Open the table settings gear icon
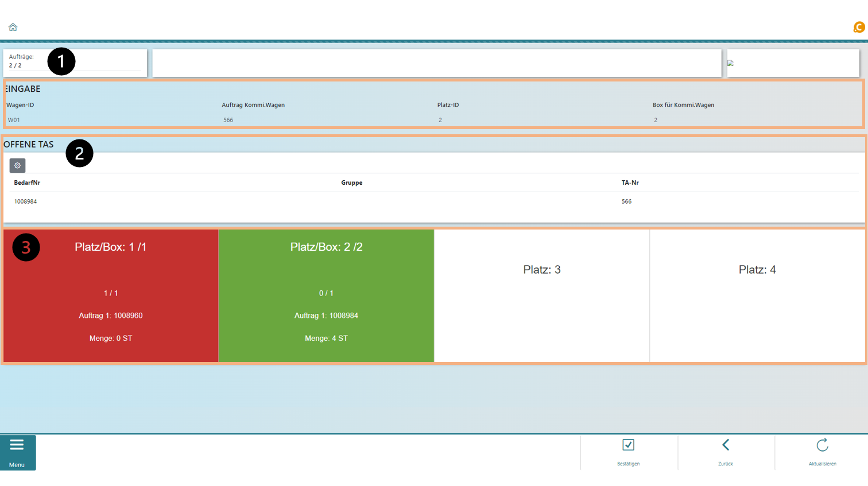Viewport: 868px width, 486px height. click(17, 165)
